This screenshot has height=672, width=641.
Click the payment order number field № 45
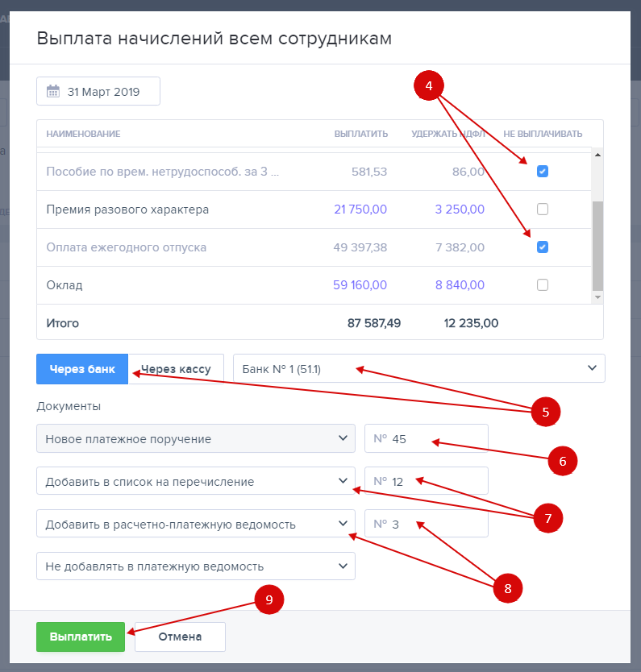[x=427, y=438]
